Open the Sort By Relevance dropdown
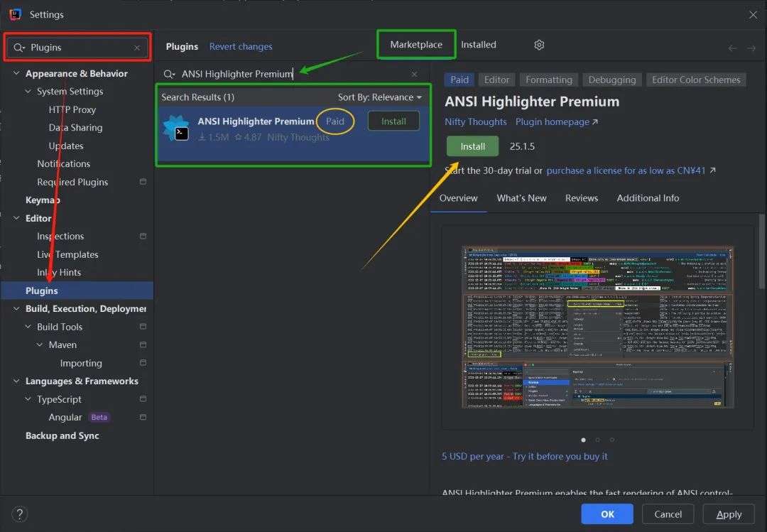 379,97
